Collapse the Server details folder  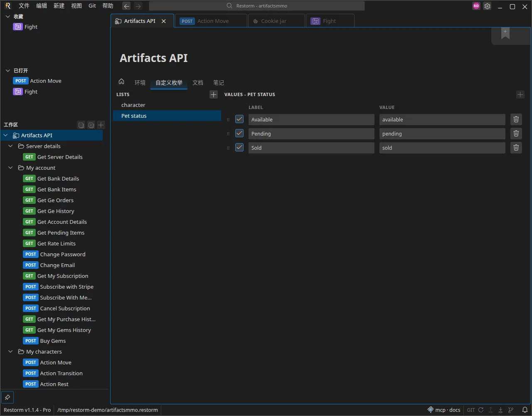[11, 146]
